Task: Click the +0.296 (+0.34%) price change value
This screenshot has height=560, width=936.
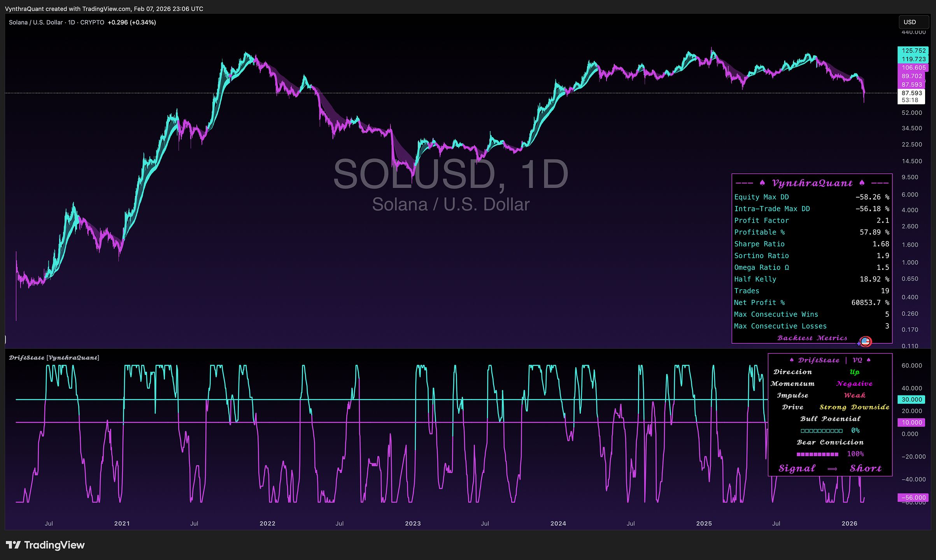Action: coord(131,23)
